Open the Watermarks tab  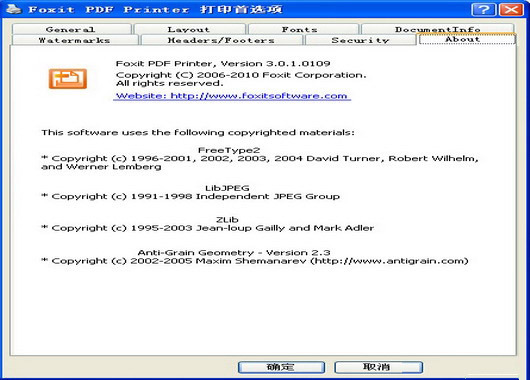[75, 40]
